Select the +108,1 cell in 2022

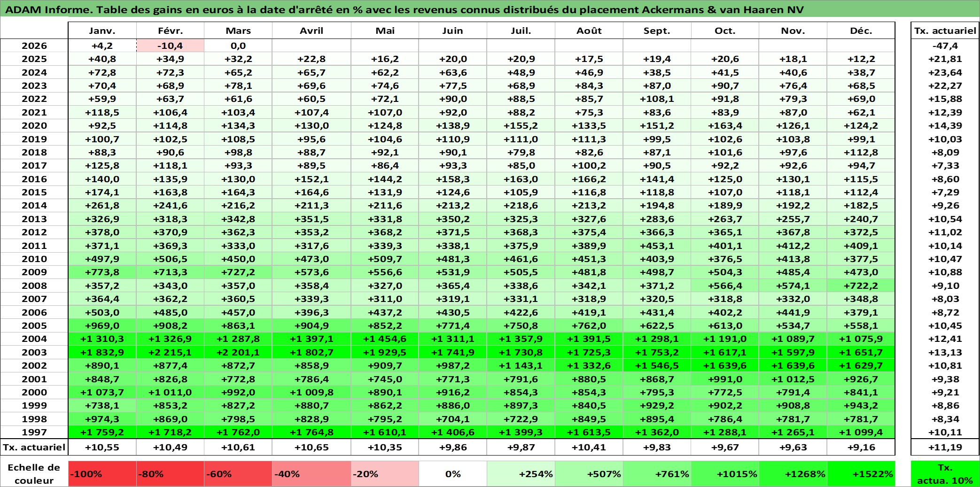(x=657, y=99)
